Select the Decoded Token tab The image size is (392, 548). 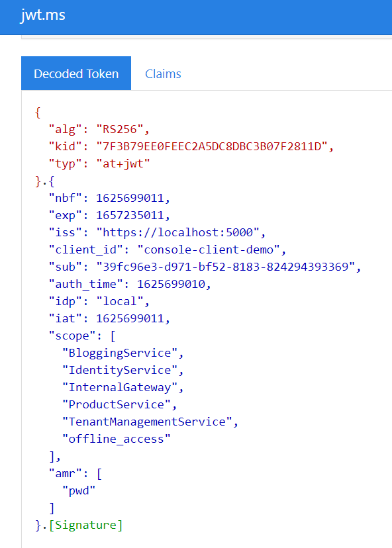[x=75, y=73]
